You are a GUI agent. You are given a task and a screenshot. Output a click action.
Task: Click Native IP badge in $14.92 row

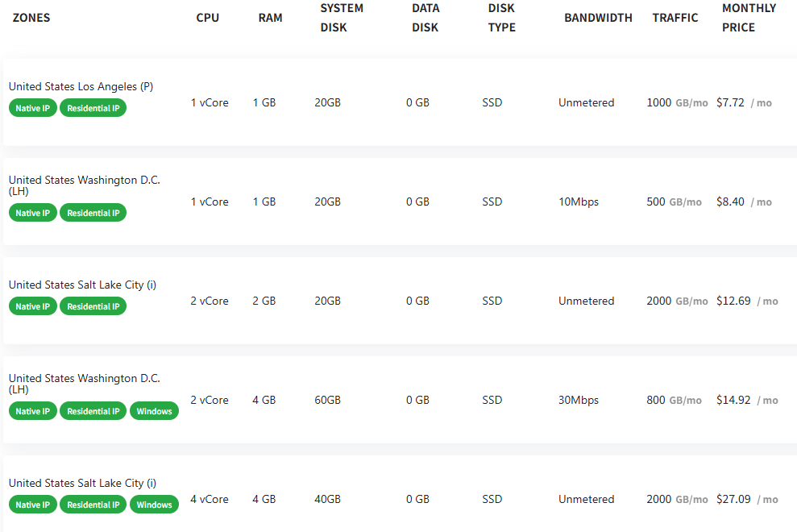pyautogui.click(x=32, y=411)
